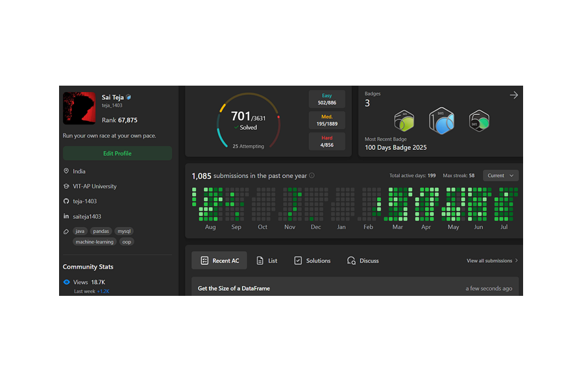The image size is (588, 375).
Task: Click the Mar label on the heatmap
Action: (397, 227)
